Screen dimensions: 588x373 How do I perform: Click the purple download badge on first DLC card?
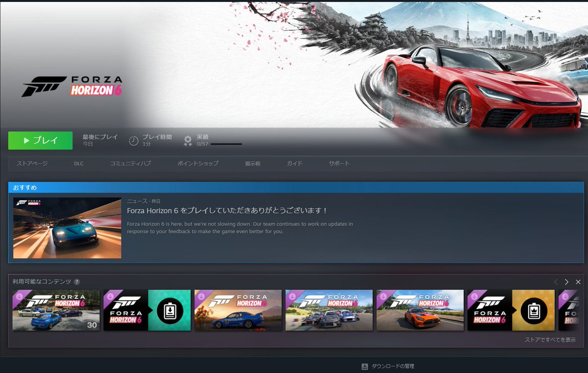click(19, 296)
